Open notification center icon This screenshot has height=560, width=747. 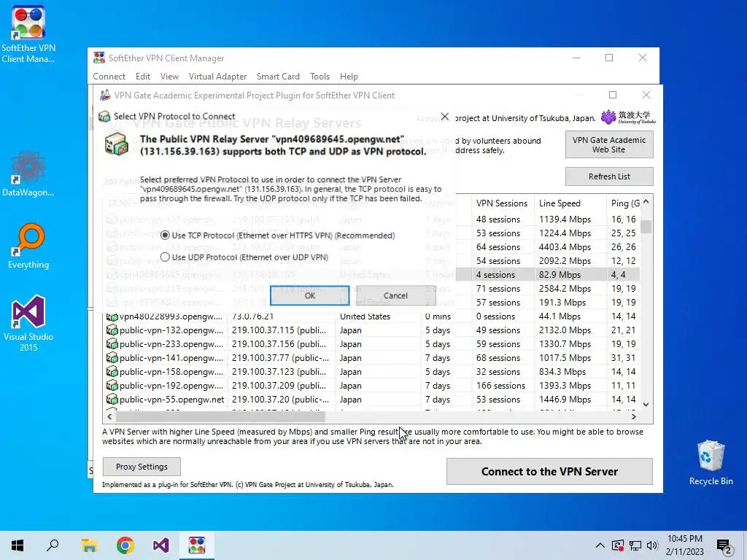724,546
